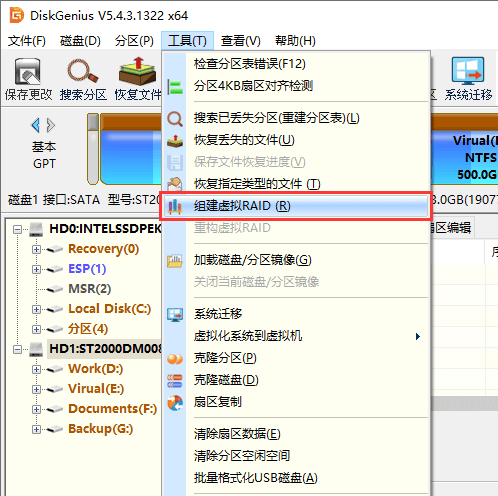Click the recover lost files menu icon
498x496 pixels.
point(175,141)
